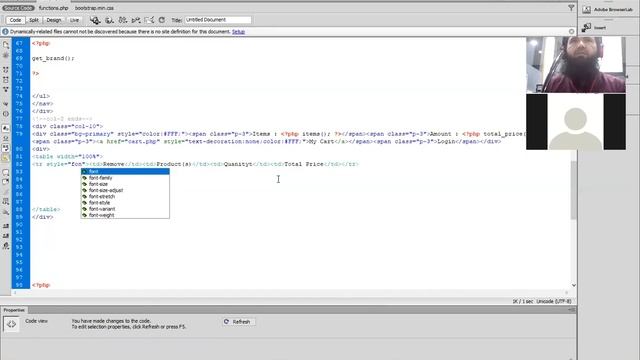
Task: Click the Expand All icon
Action: click(x=6, y=89)
